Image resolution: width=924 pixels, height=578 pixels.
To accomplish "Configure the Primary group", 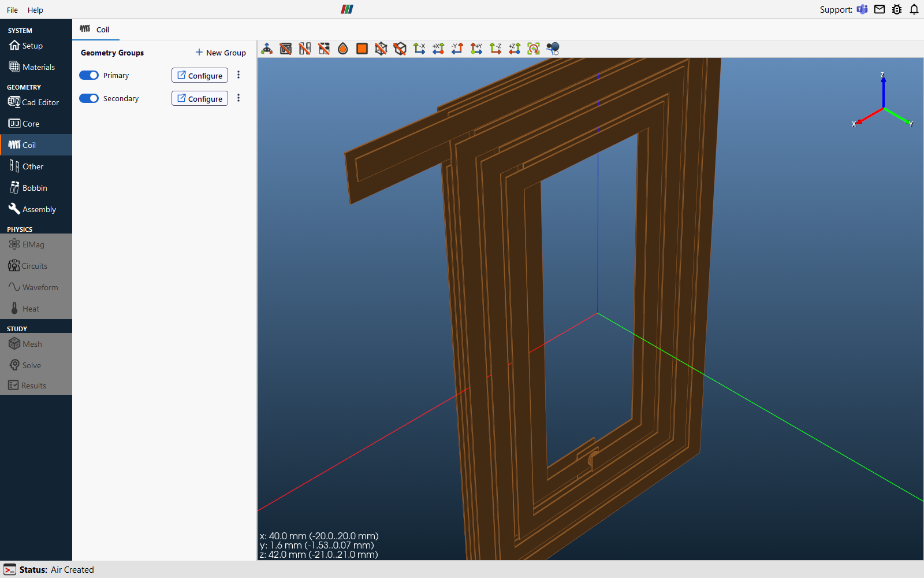I will (x=200, y=75).
